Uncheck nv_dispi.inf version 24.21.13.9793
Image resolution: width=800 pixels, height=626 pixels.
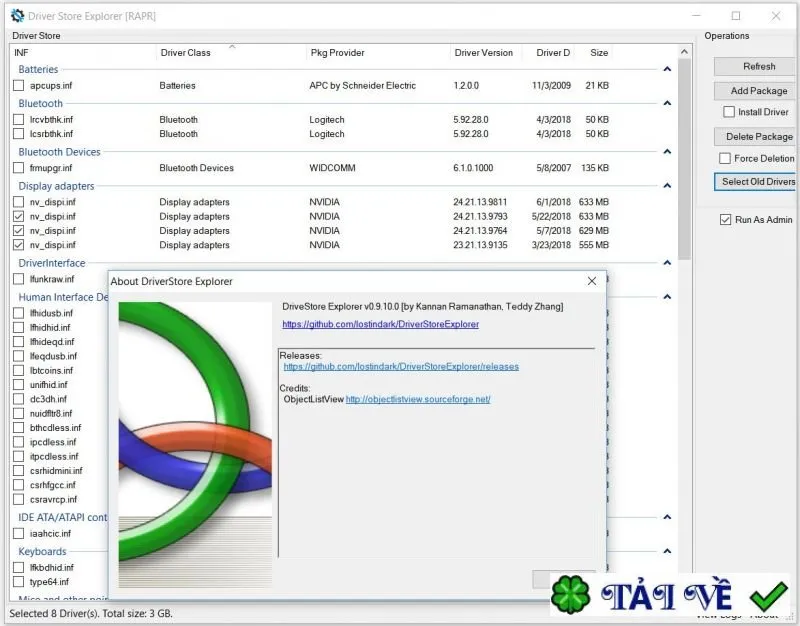(x=18, y=216)
